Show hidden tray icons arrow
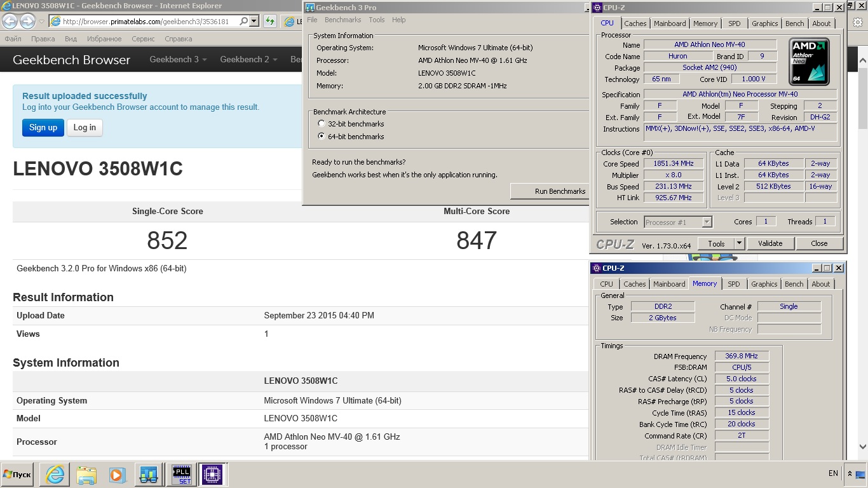This screenshot has height=488, width=868. (x=849, y=473)
